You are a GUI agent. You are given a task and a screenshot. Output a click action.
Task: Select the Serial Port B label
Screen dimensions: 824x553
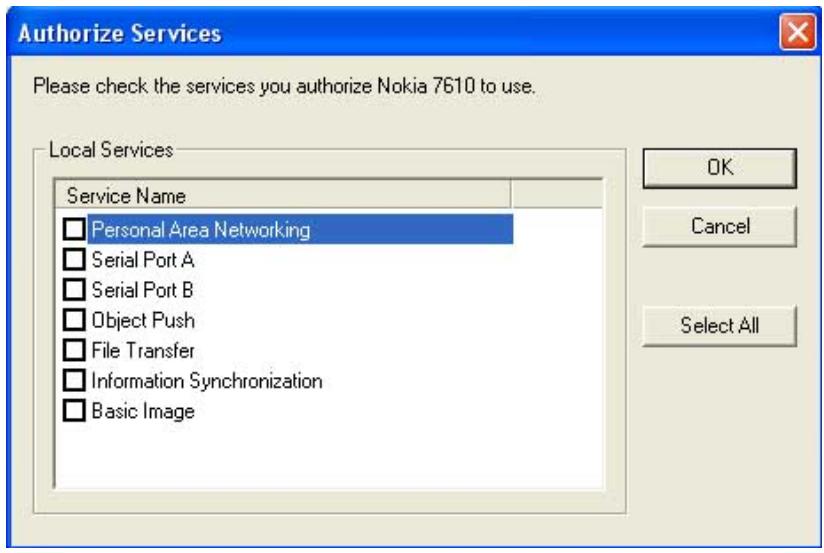(x=143, y=290)
